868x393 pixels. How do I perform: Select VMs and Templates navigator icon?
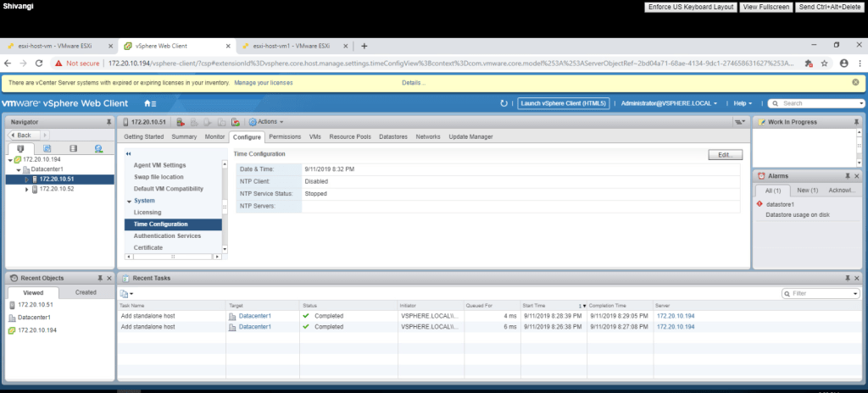coord(47,148)
